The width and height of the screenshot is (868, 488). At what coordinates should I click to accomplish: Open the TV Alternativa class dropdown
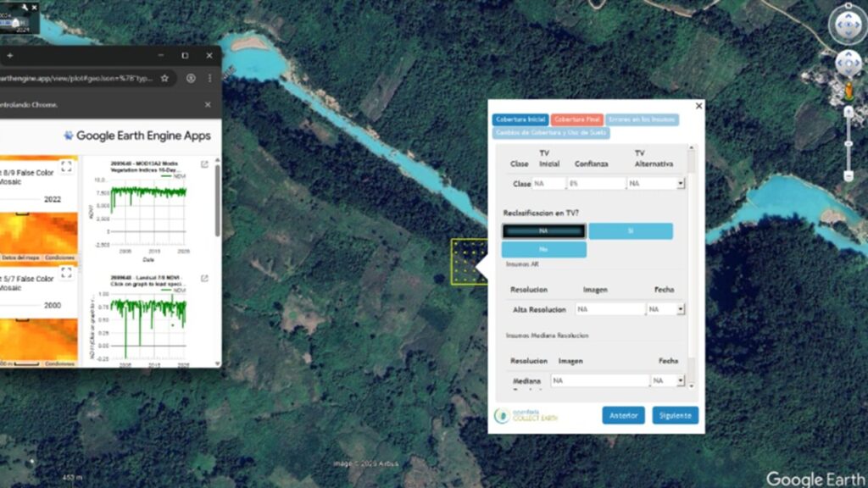click(x=680, y=183)
